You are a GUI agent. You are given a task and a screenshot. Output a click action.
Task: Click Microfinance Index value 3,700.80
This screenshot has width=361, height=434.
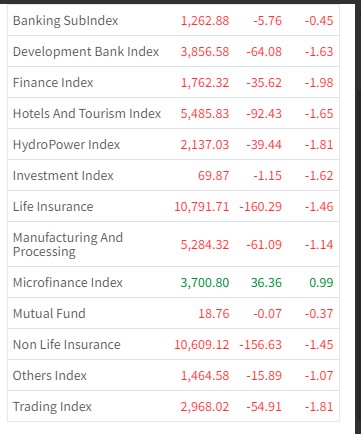pyautogui.click(x=205, y=283)
